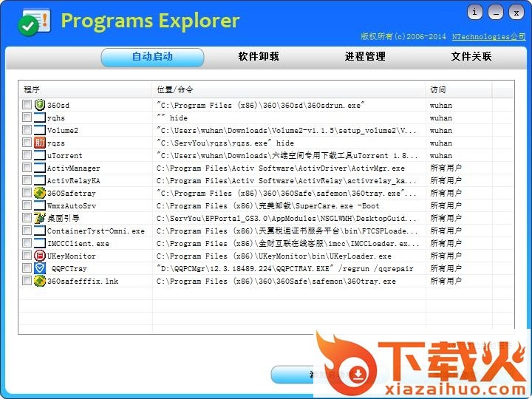Click the yqhs program window icon
532x399 pixels.
(x=40, y=117)
